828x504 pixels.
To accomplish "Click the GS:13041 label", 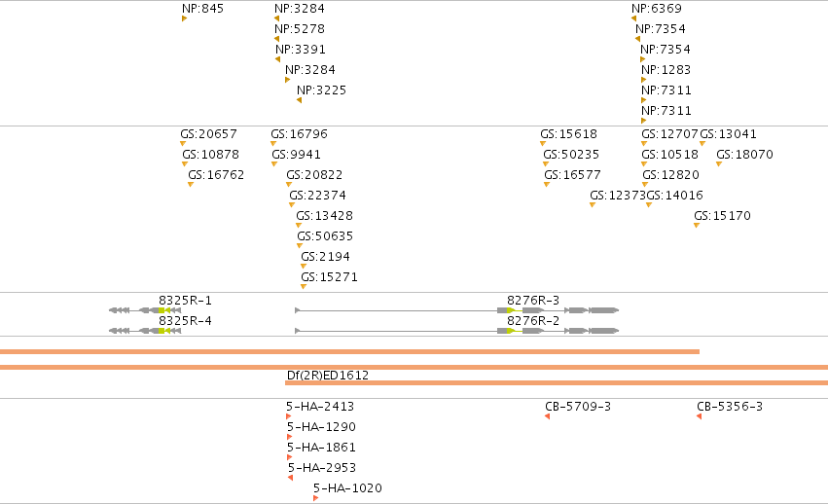I will 728,134.
